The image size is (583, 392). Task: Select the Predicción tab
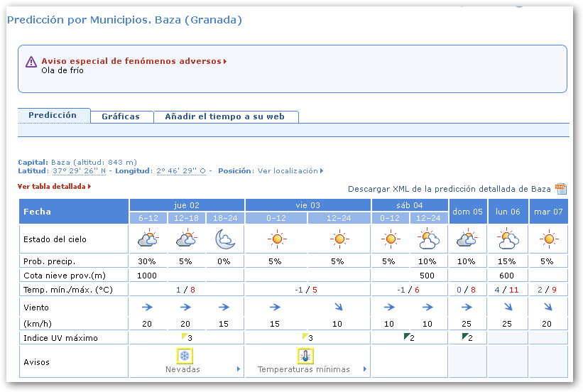coord(53,116)
